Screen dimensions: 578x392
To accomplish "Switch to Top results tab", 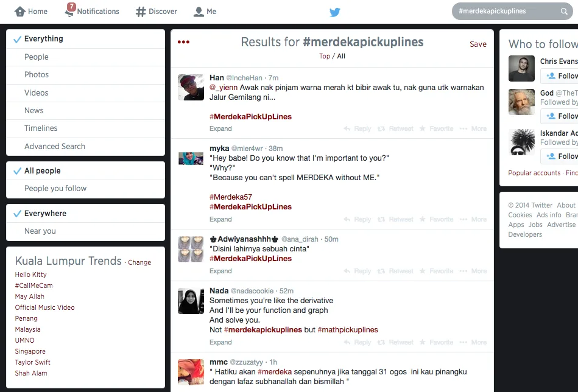I will [325, 56].
